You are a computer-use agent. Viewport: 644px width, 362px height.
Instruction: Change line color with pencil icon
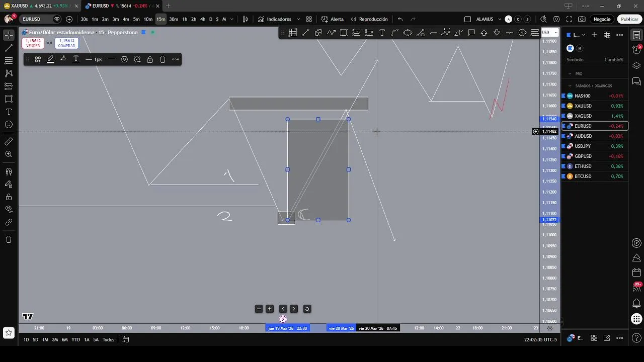[x=51, y=59]
